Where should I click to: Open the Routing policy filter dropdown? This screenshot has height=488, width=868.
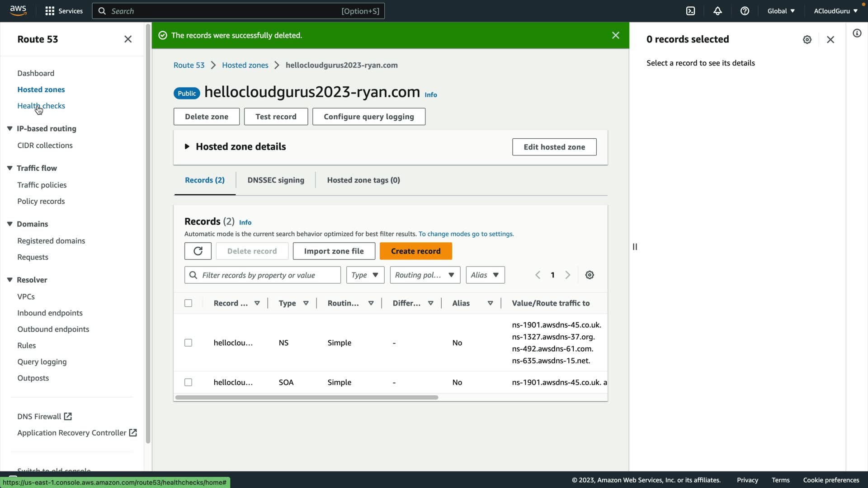425,275
